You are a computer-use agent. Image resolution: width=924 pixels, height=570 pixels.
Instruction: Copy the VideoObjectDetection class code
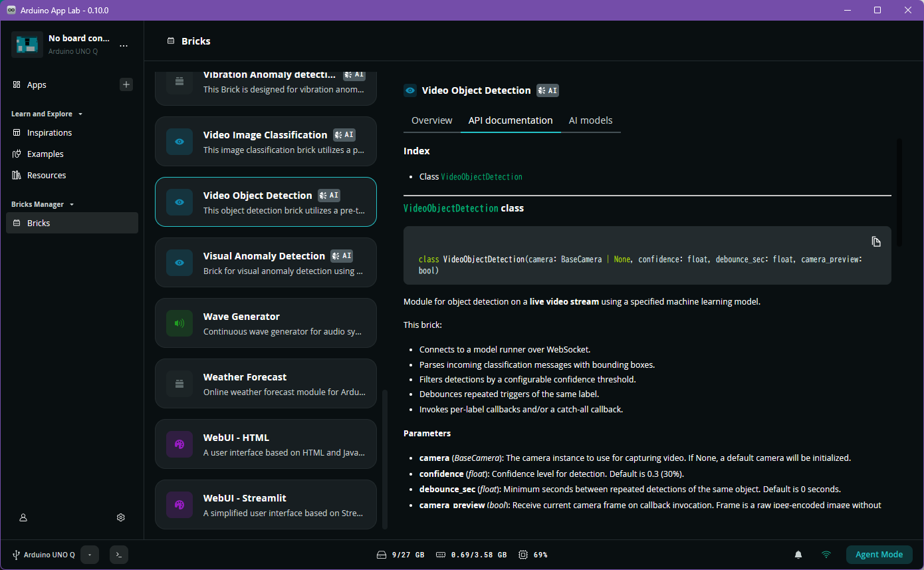[876, 241]
